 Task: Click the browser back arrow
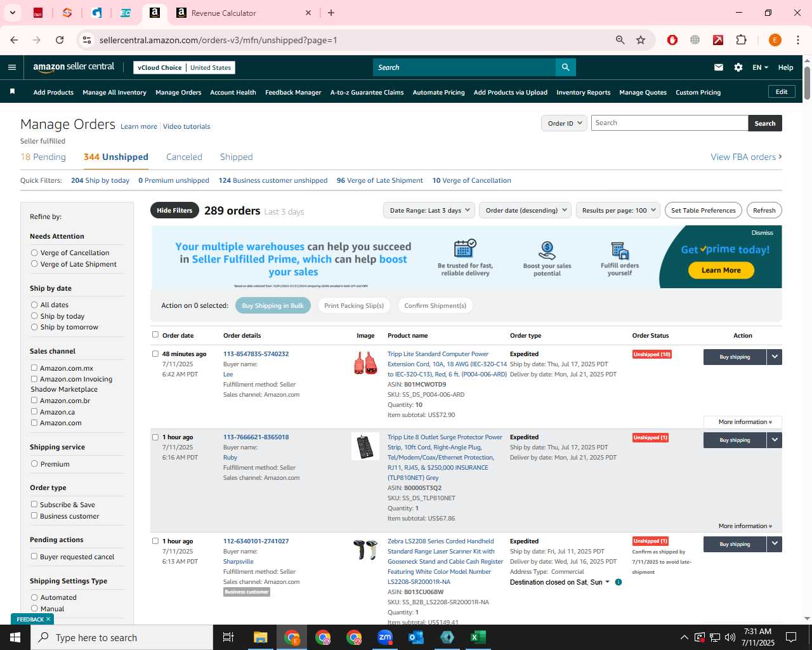point(14,40)
